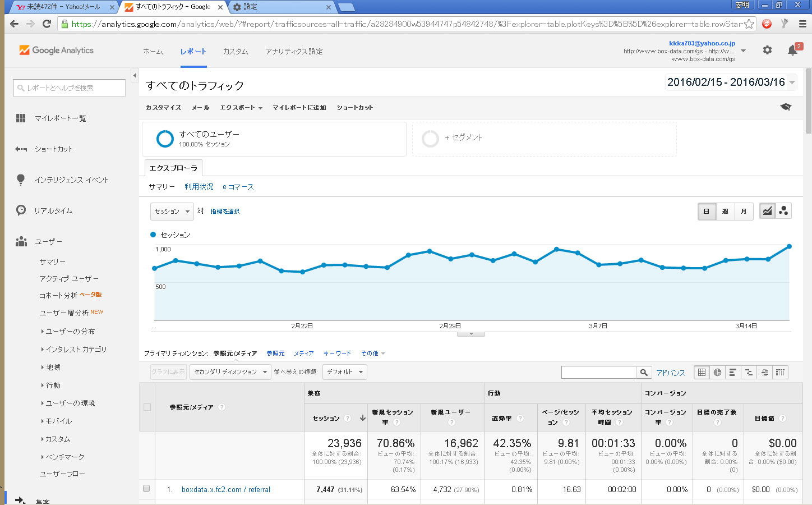The height and width of the screenshot is (505, 812).
Task: Open インテリジェンス イベント lightbulb icon
Action: pyautogui.click(x=21, y=180)
